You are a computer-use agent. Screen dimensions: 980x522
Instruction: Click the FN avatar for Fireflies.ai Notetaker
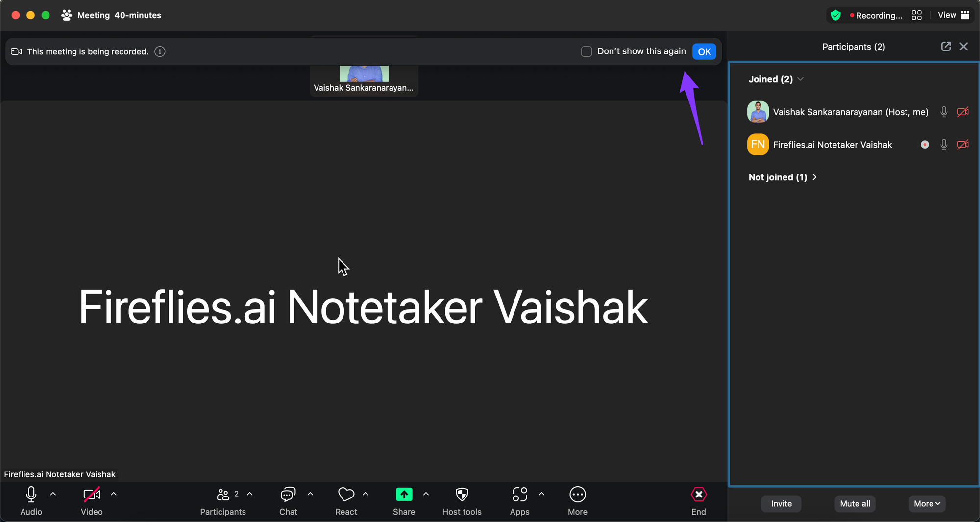pyautogui.click(x=758, y=145)
